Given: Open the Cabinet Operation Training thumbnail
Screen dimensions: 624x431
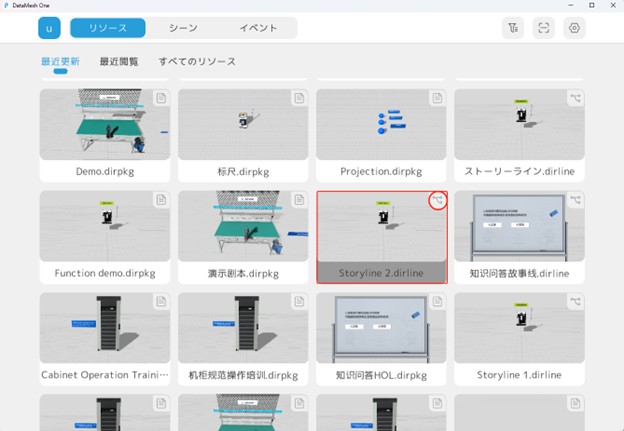Looking at the screenshot, I should point(105,328).
